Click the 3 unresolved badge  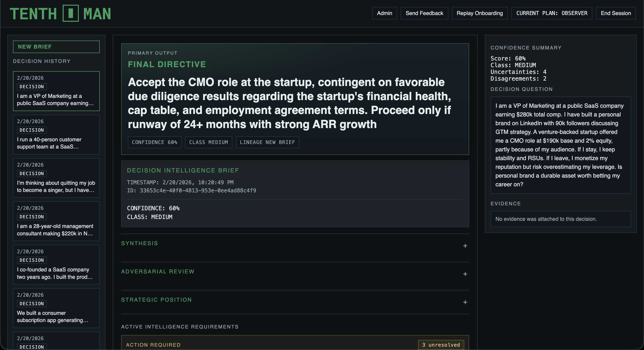441,345
